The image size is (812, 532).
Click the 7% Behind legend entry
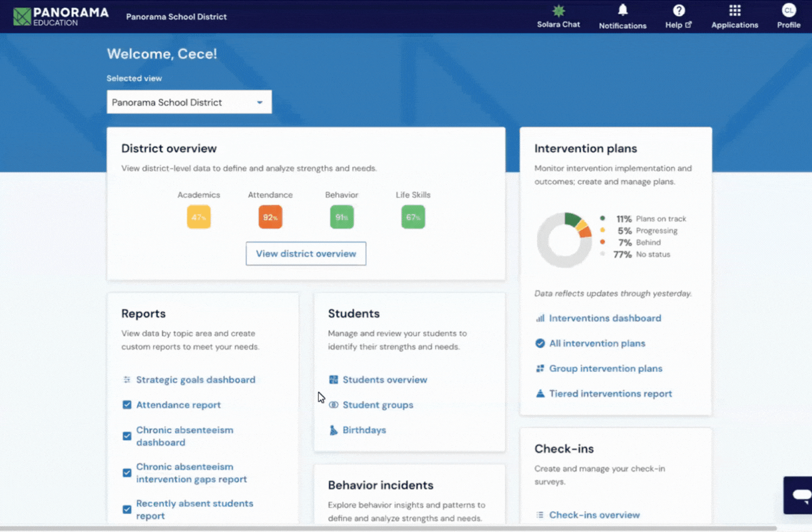(x=630, y=242)
